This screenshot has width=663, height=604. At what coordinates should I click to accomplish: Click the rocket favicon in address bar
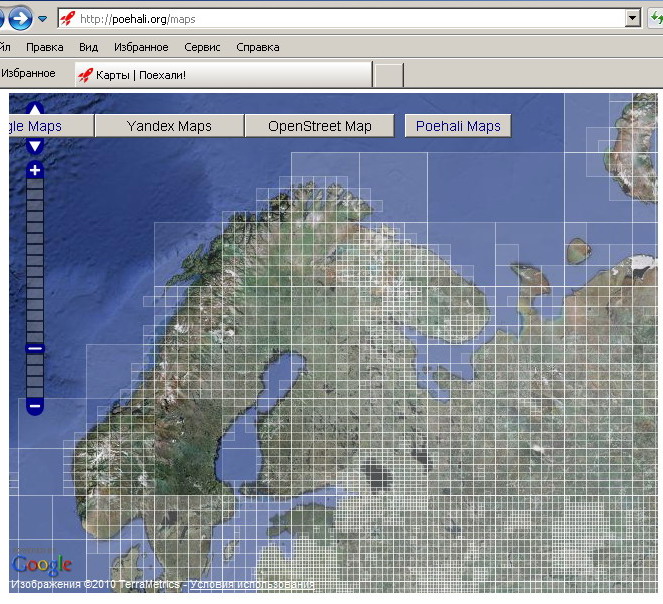click(x=68, y=19)
